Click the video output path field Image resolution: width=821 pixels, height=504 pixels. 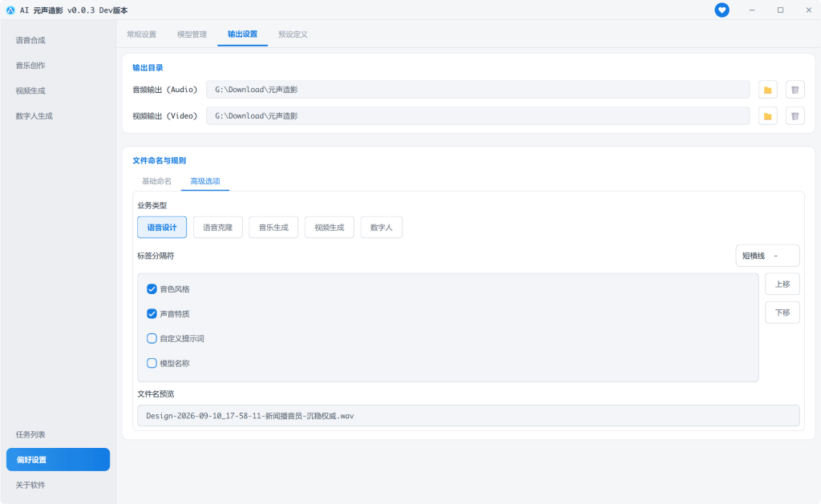tap(478, 115)
